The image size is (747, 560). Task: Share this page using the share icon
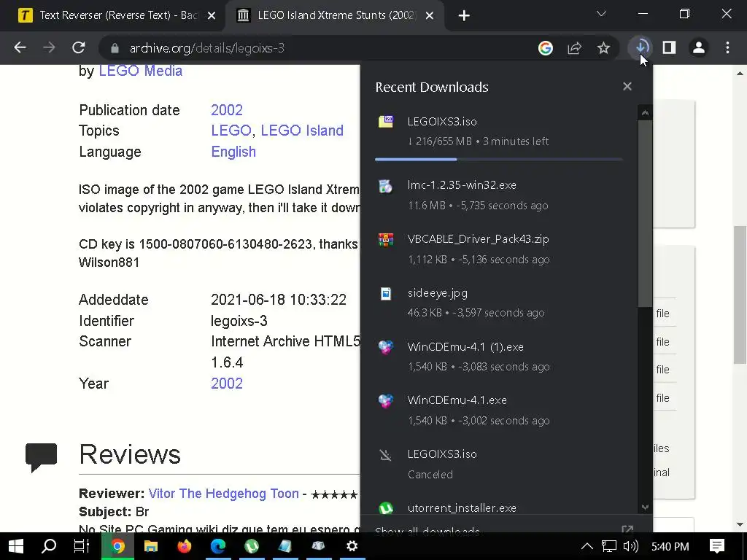(x=575, y=48)
